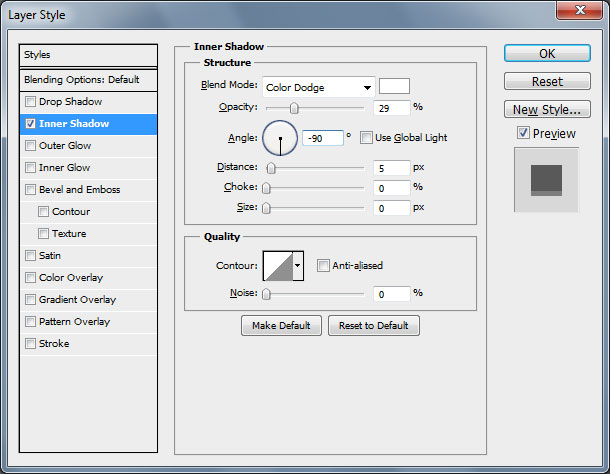610x474 pixels.
Task: Click the Distance value field
Action: tap(392, 168)
